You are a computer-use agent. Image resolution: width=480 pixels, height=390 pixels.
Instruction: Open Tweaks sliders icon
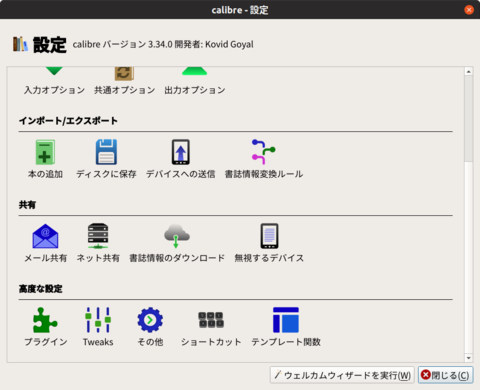point(98,320)
